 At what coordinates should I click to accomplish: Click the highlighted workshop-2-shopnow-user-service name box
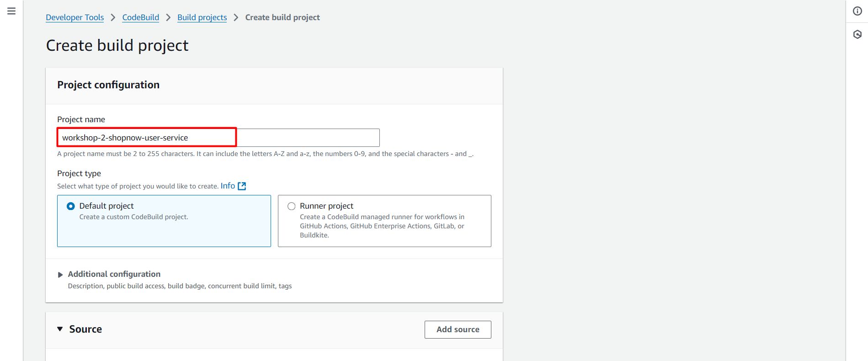146,137
